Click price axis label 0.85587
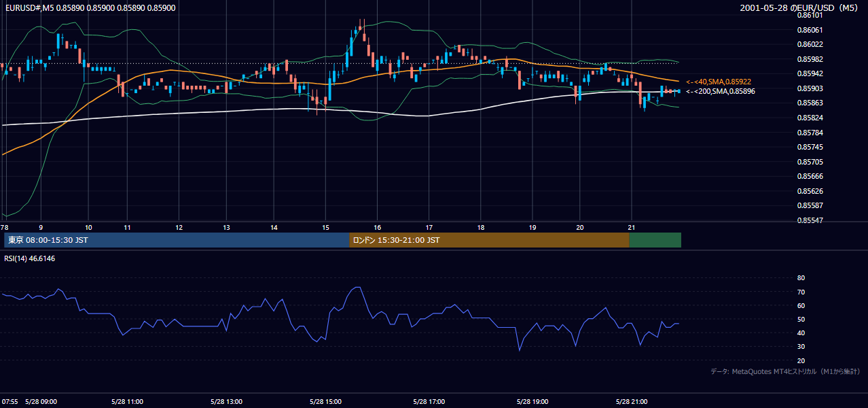Viewport: 868px width, 408px height. click(x=810, y=205)
